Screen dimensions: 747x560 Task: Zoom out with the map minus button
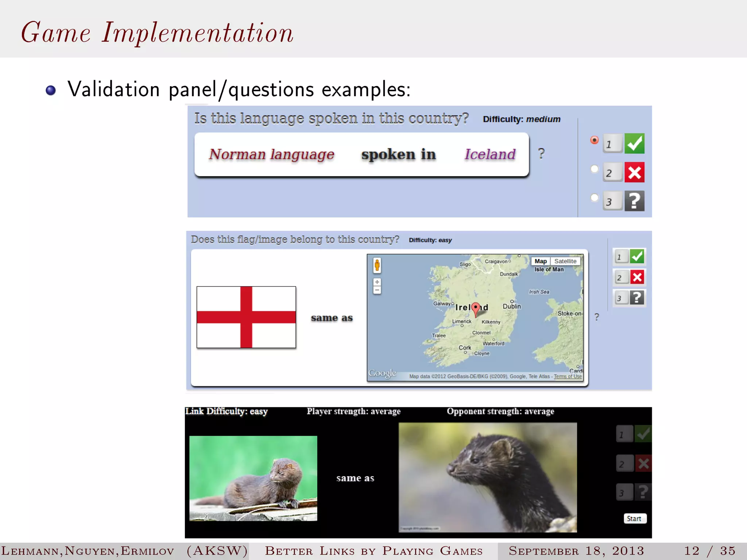pyautogui.click(x=377, y=290)
